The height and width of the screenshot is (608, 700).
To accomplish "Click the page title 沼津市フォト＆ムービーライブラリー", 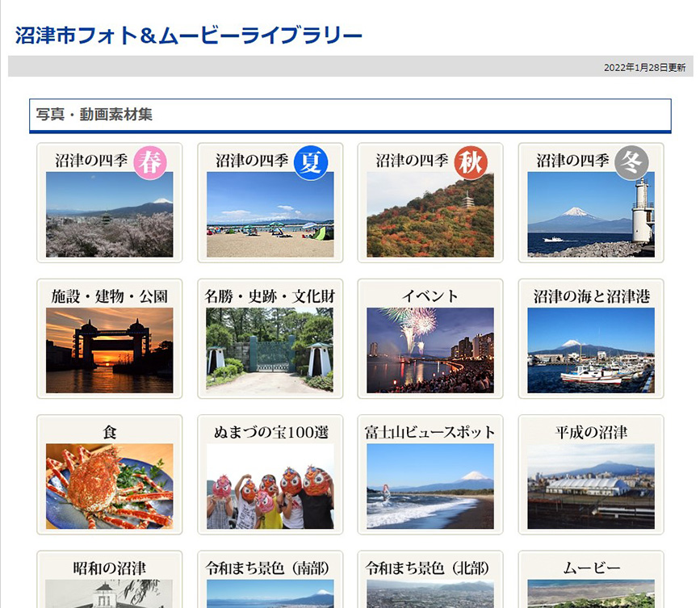I will pos(188,36).
